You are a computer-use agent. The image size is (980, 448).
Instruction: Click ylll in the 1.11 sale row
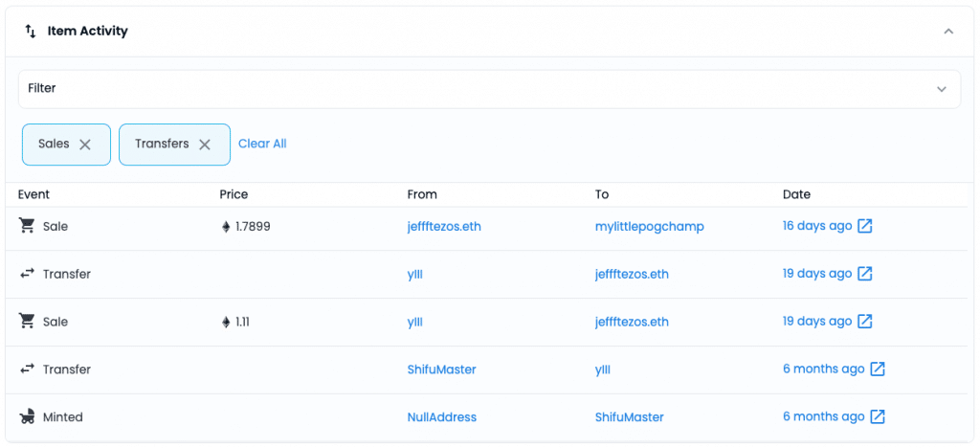click(x=414, y=322)
